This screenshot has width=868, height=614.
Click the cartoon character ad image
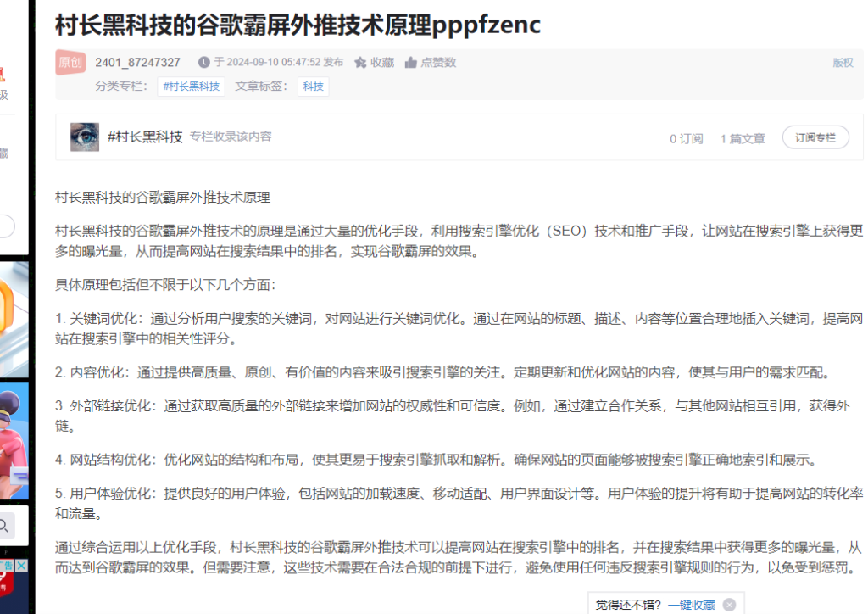coord(14,441)
